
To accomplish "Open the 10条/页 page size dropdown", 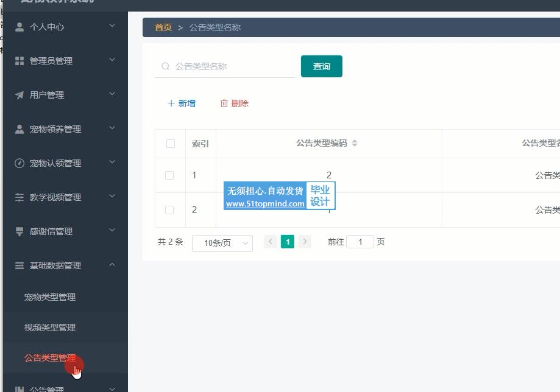I will click(222, 243).
